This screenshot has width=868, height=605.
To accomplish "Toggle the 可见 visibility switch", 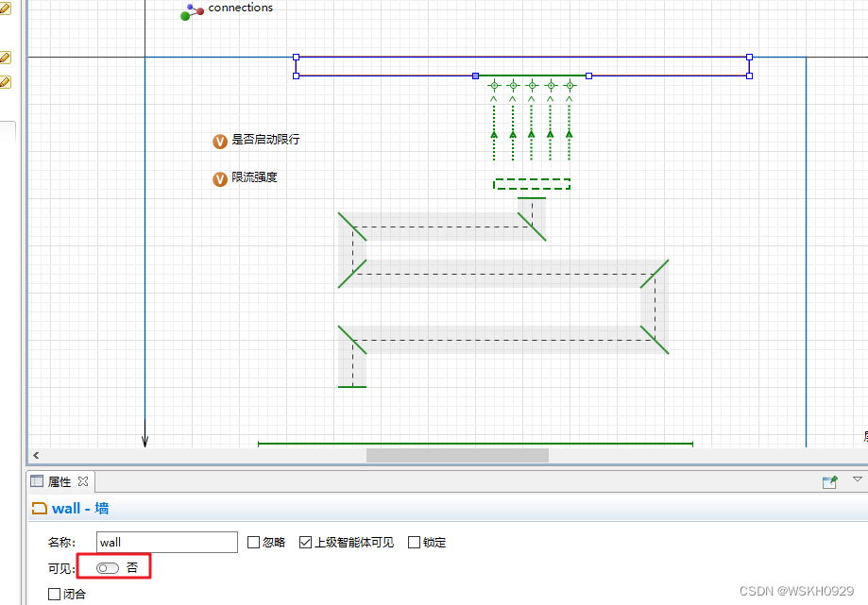I will coord(108,568).
